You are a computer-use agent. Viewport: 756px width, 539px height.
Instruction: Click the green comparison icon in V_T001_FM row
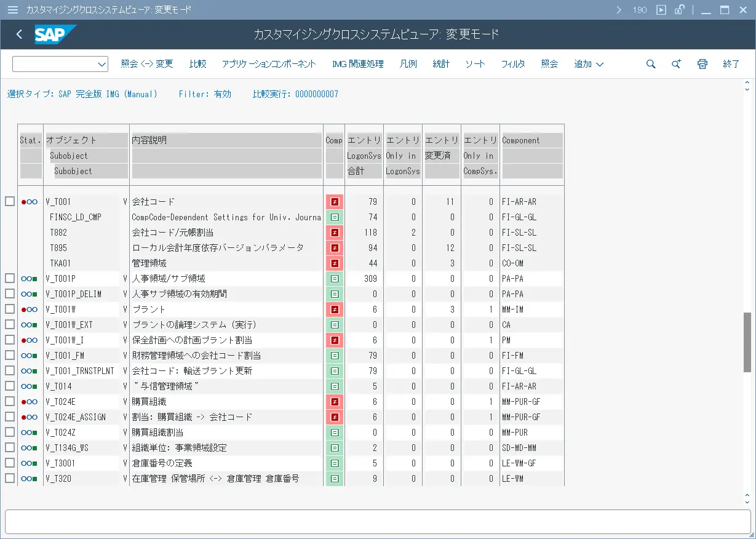[x=335, y=356]
